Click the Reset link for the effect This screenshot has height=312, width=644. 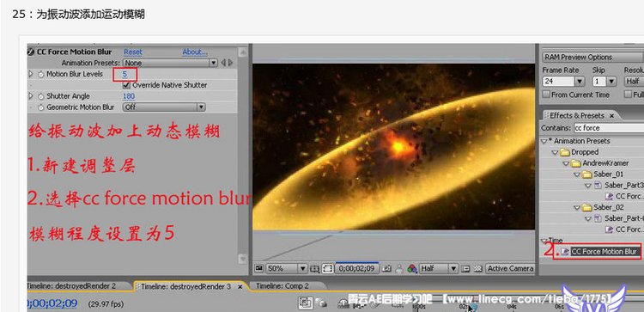[132, 52]
